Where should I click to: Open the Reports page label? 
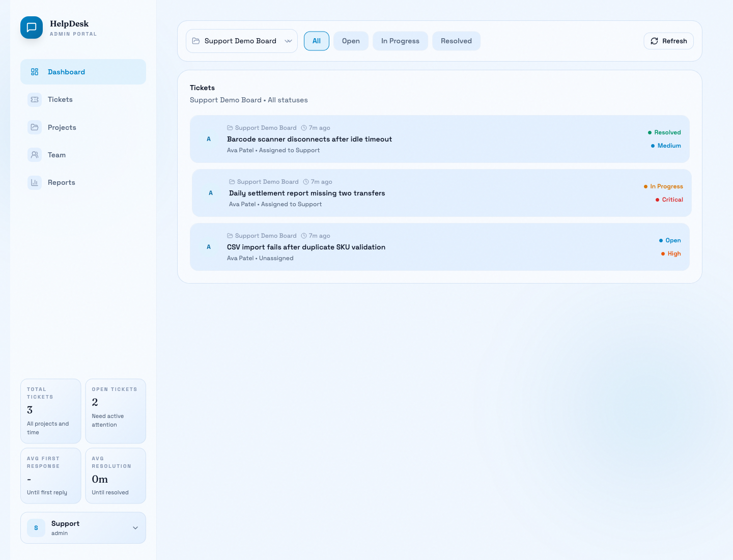(x=62, y=182)
